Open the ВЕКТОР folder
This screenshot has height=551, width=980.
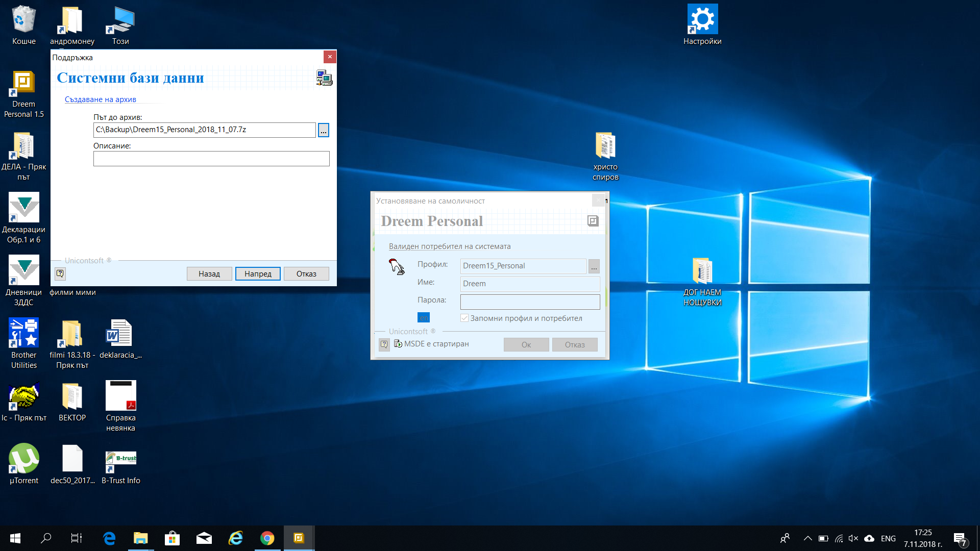72,402
